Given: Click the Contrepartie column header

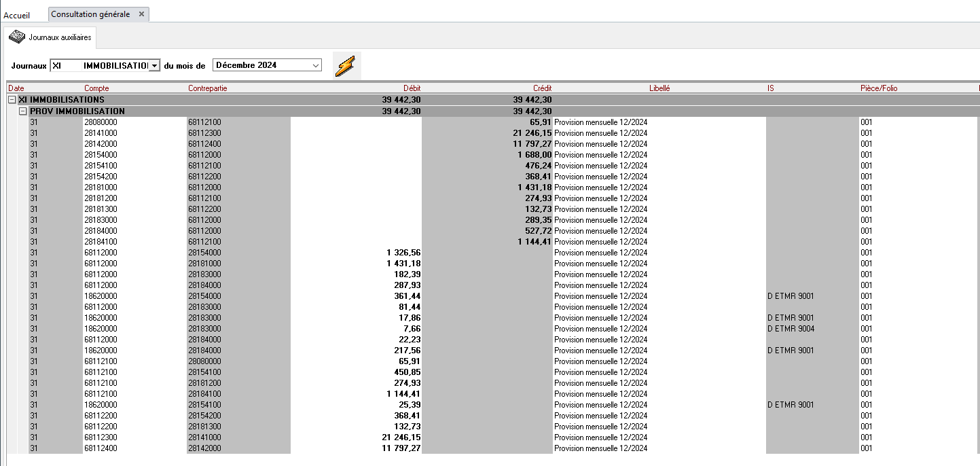Looking at the screenshot, I should 207,88.
